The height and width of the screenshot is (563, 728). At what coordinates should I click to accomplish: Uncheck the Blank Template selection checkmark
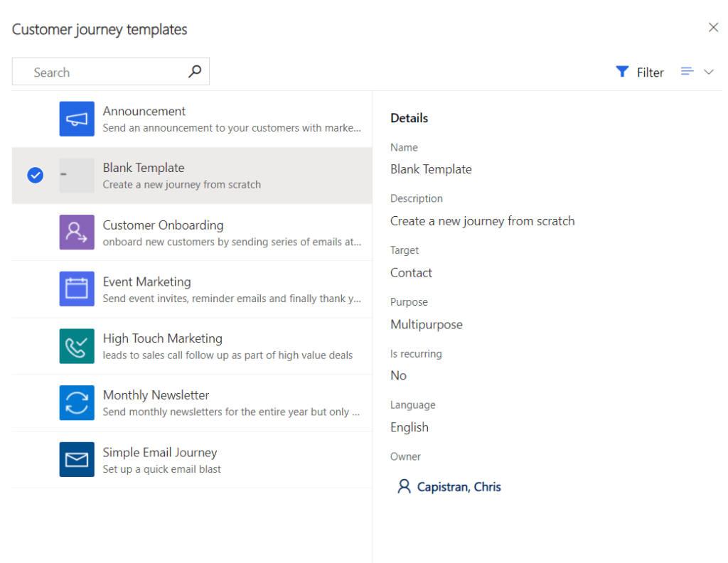(36, 176)
